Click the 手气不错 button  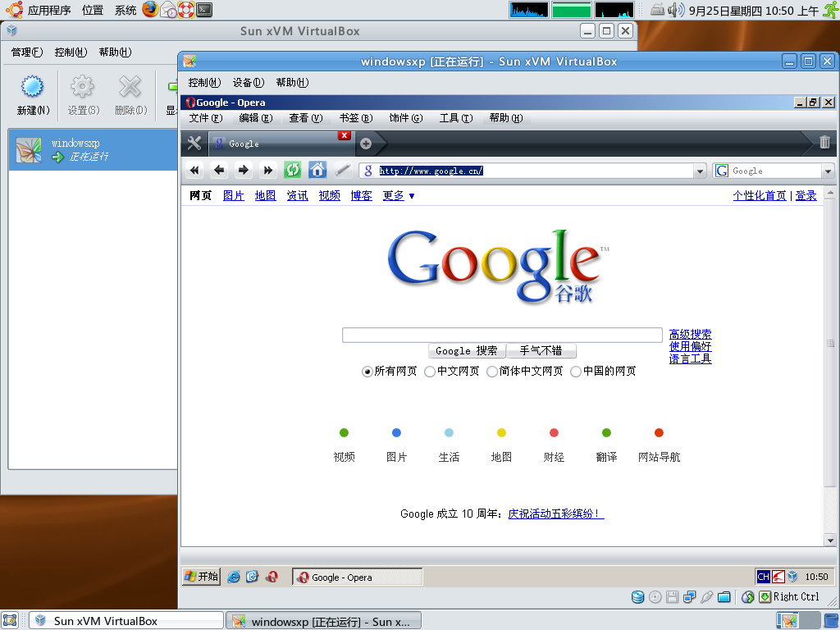[x=541, y=350]
